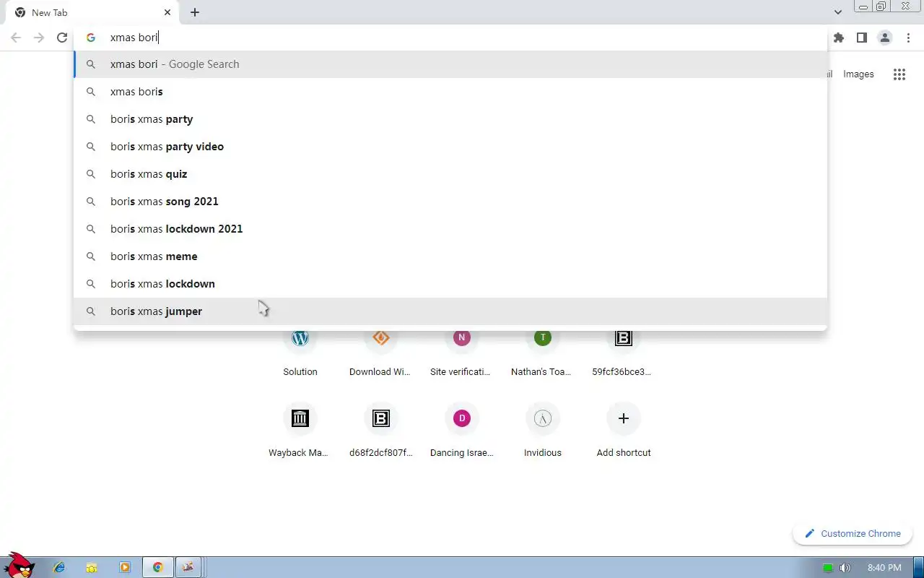Viewport: 924px width, 578px height.
Task: Click the back navigation arrow
Action: coord(16,38)
